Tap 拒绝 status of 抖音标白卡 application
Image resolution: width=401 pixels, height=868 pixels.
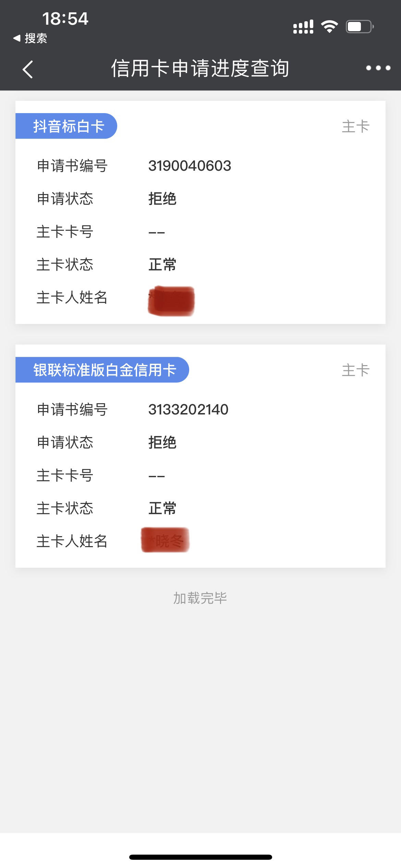162,199
